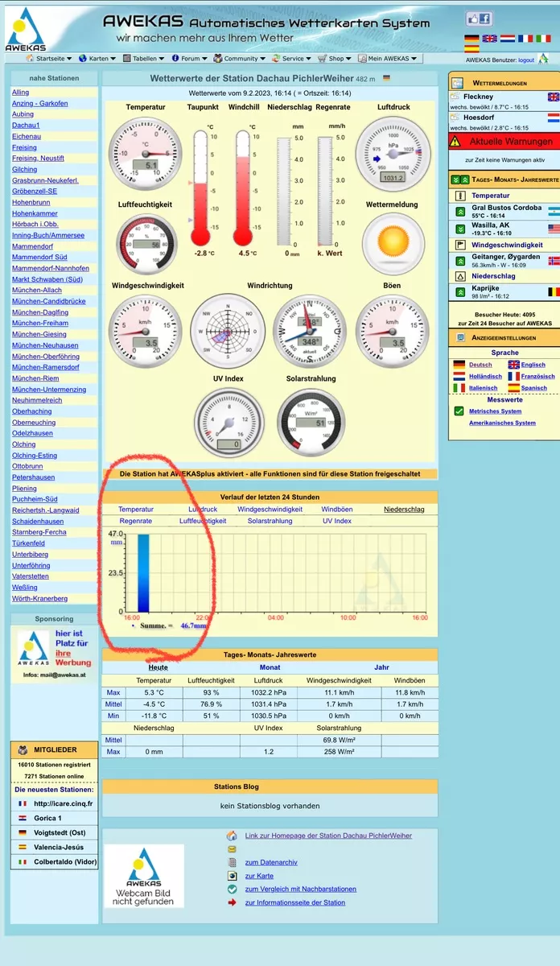Select the Heute values tab
560x966 pixels.
tap(159, 667)
